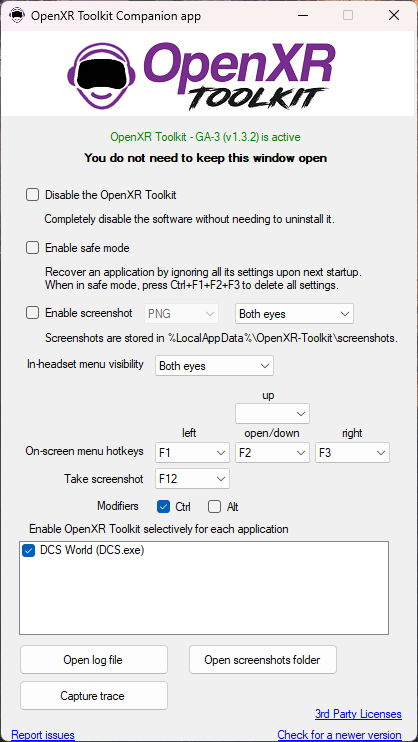418x742 pixels.
Task: Uncheck DCS World (DCS.exe) in list
Action: [x=28, y=551]
